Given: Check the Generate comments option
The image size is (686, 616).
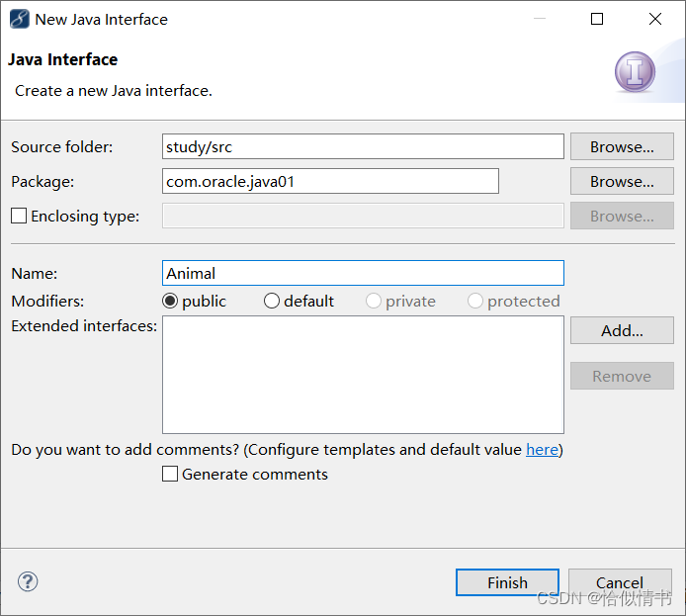Looking at the screenshot, I should click(170, 474).
